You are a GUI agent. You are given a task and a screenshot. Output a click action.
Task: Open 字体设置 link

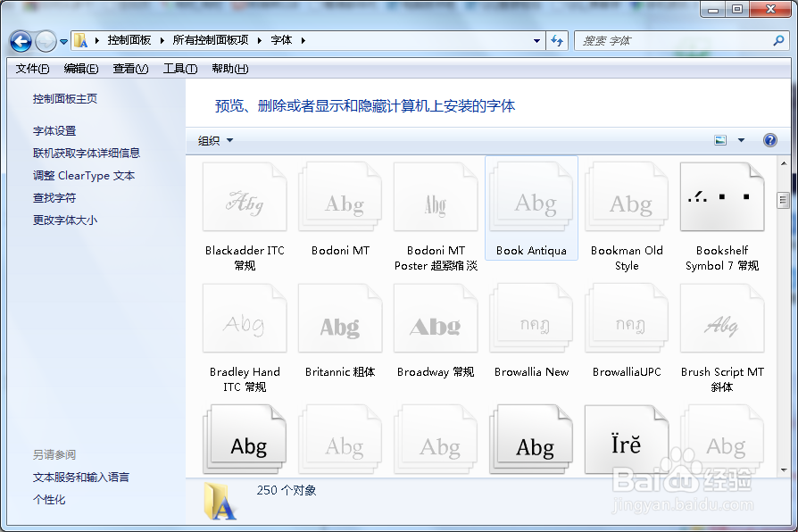(54, 131)
